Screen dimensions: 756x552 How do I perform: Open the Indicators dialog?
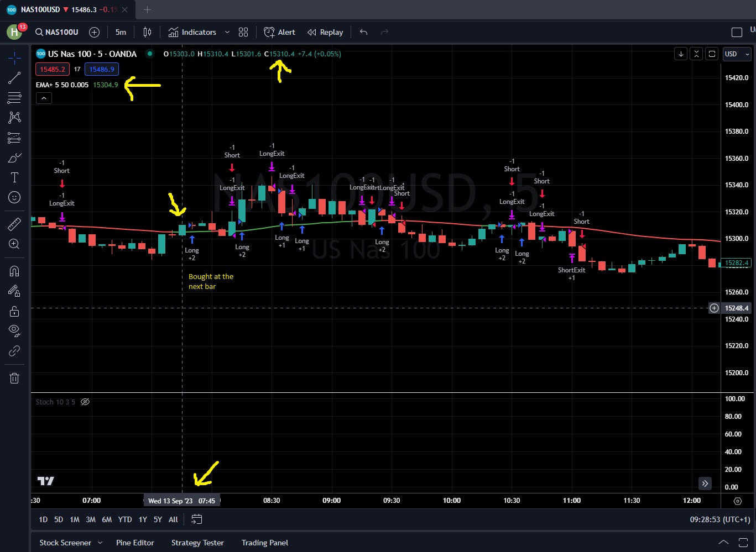192,32
